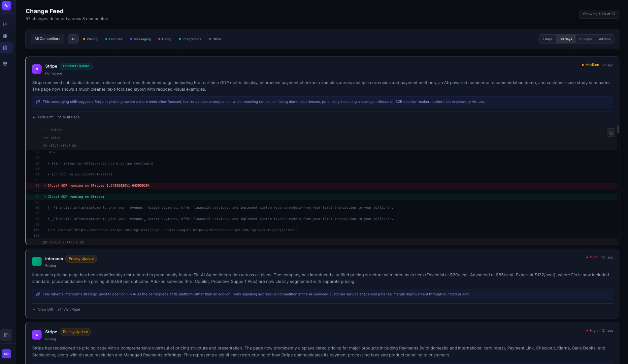Click the '57 changes detected' subtitle
The height and width of the screenshot is (364, 628).
point(67,18)
